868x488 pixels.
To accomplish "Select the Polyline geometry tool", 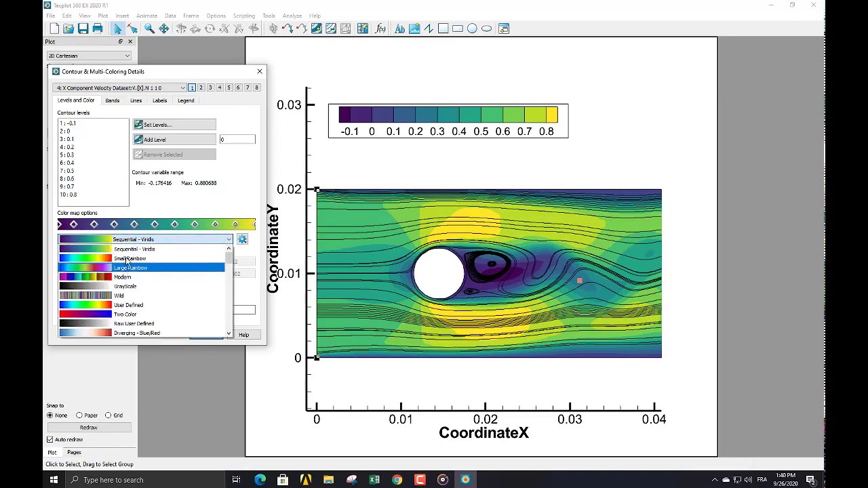I will point(429,28).
